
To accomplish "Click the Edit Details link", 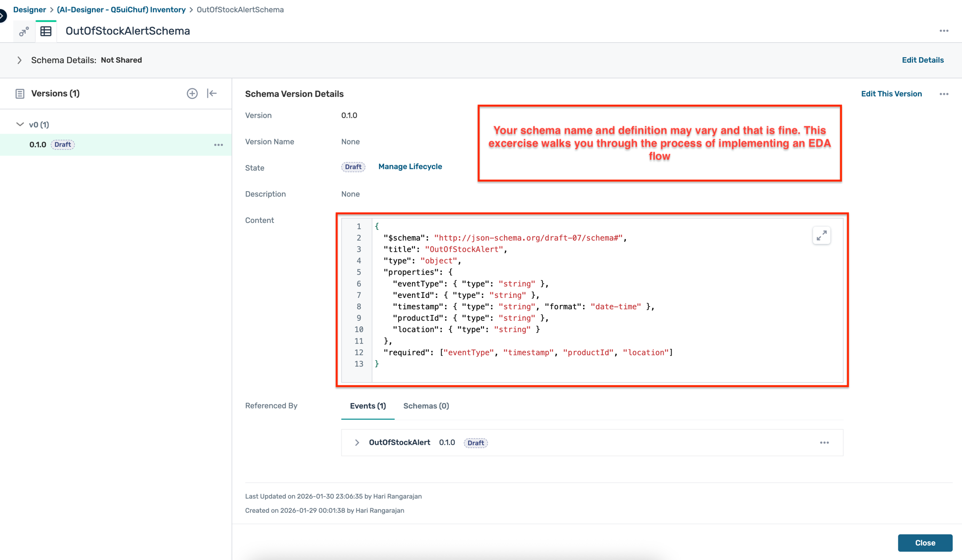I will pyautogui.click(x=922, y=60).
